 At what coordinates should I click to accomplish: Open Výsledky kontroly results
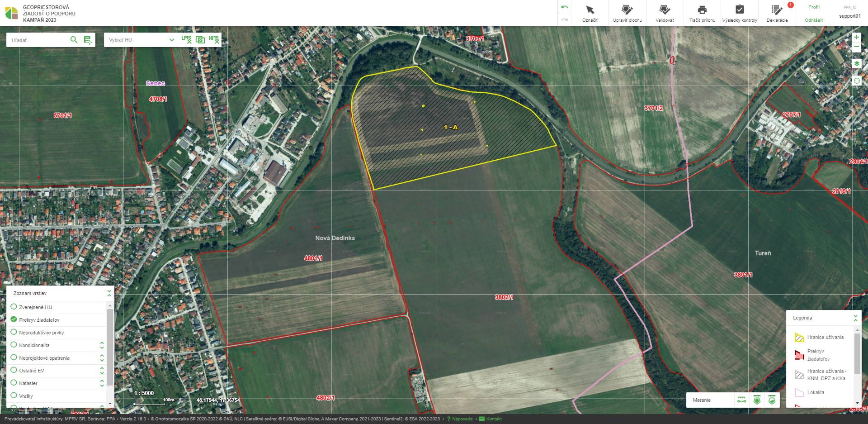tap(740, 13)
